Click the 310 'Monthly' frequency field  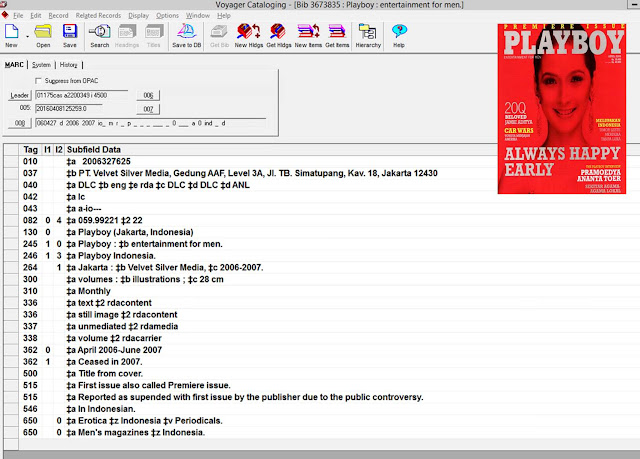89,292
